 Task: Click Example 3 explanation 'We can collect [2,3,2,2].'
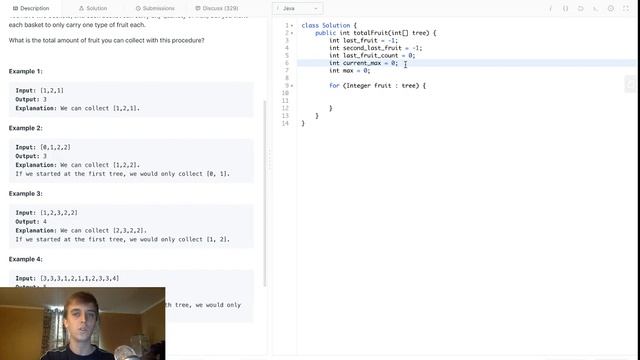click(103, 231)
